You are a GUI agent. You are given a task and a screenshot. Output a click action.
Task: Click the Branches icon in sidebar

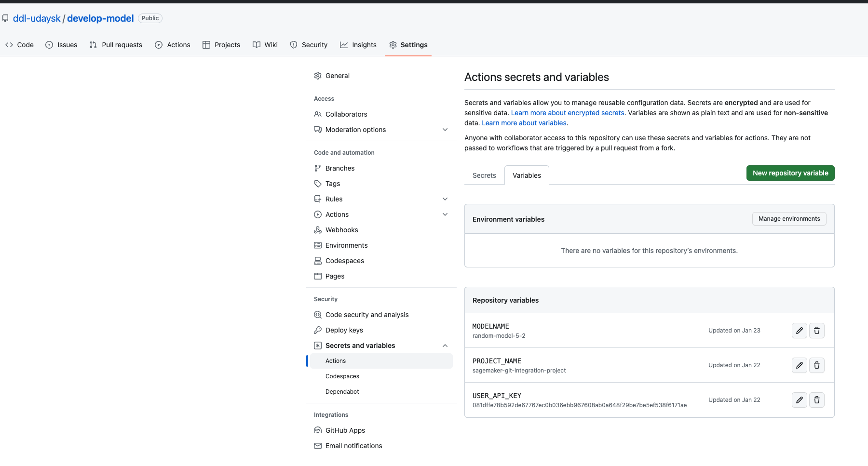(x=318, y=168)
